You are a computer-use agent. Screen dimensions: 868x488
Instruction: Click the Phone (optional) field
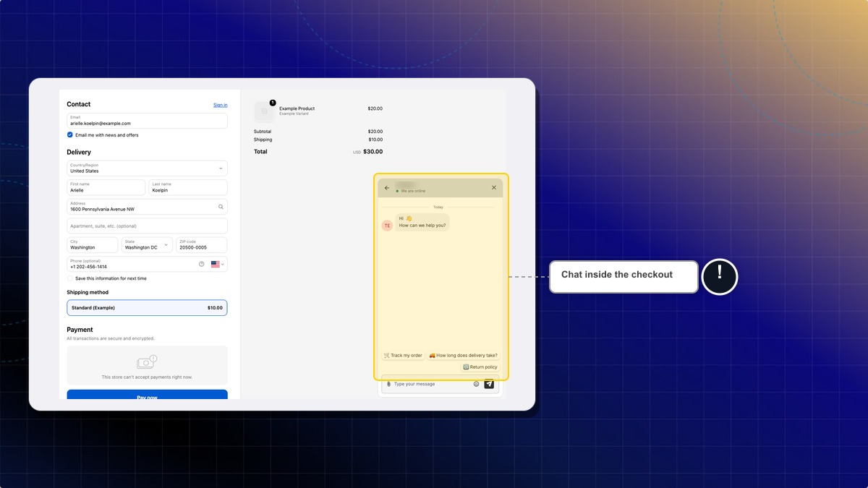[147, 264]
